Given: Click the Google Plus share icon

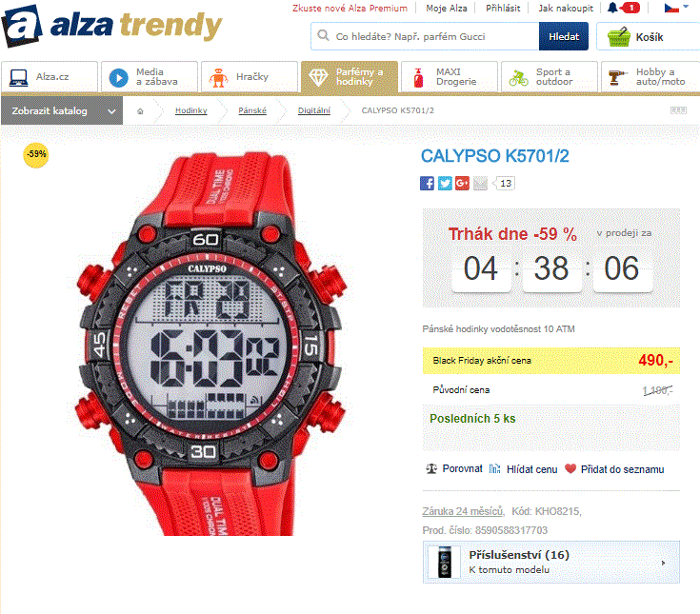Looking at the screenshot, I should 462,183.
